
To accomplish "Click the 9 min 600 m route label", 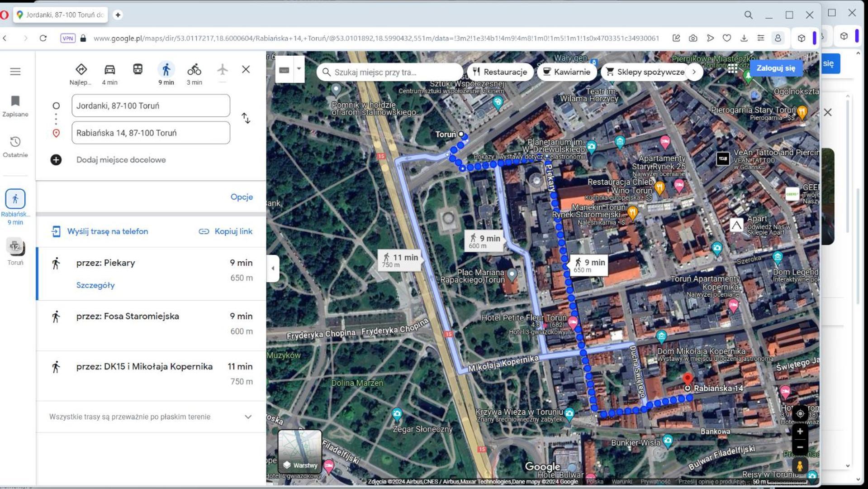I will tap(484, 241).
